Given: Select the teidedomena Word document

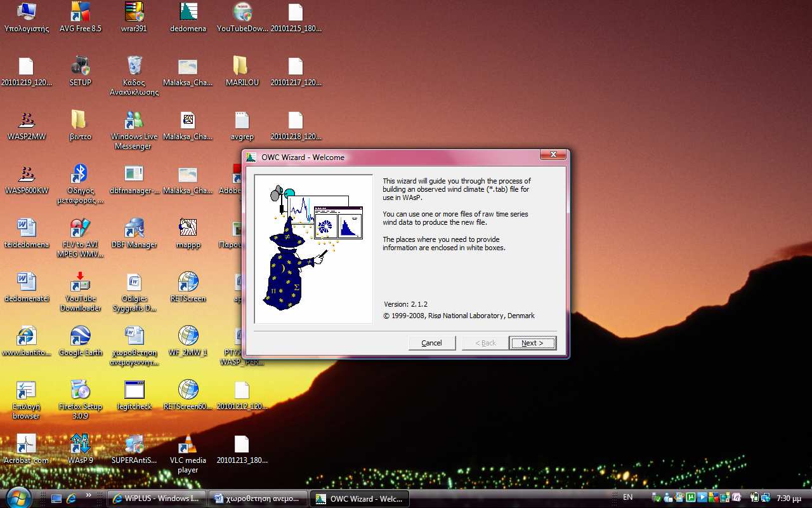Looking at the screenshot, I should click(x=27, y=234).
